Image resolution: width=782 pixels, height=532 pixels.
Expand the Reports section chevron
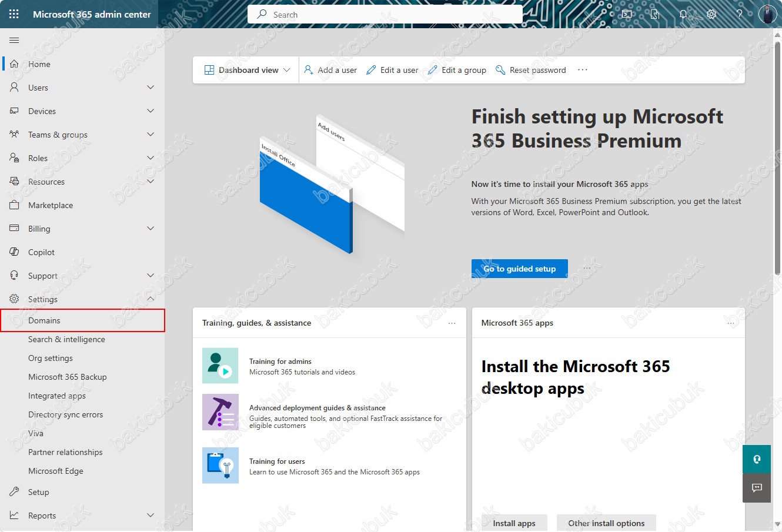pyautogui.click(x=151, y=516)
